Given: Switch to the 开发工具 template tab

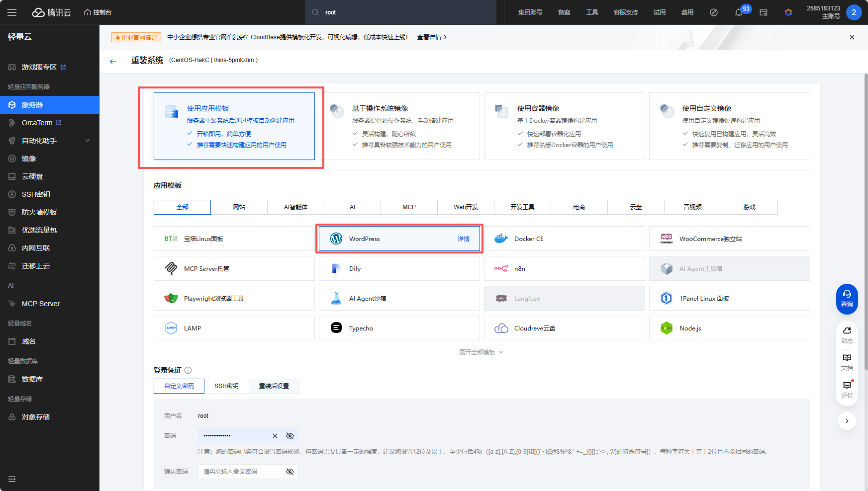Looking at the screenshot, I should click(523, 207).
